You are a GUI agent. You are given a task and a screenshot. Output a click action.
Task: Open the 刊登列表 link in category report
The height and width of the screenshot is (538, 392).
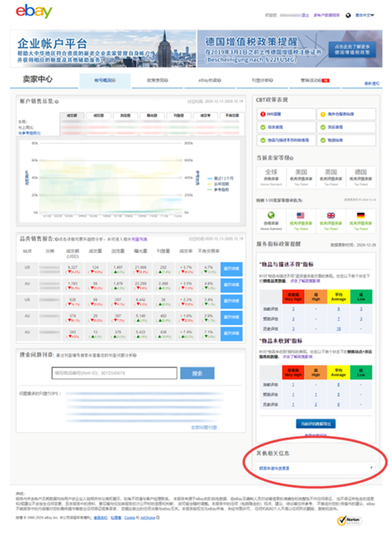(139, 239)
